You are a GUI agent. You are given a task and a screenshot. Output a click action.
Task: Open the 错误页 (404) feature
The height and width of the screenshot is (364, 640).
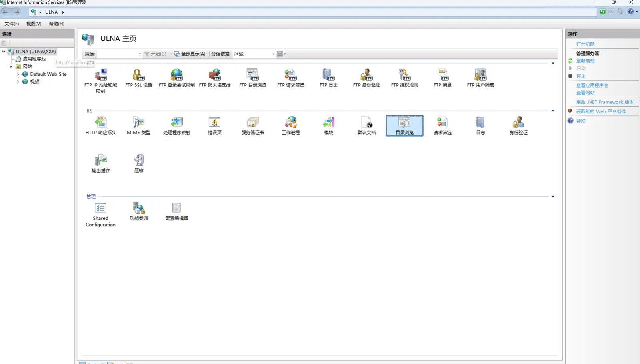click(214, 125)
